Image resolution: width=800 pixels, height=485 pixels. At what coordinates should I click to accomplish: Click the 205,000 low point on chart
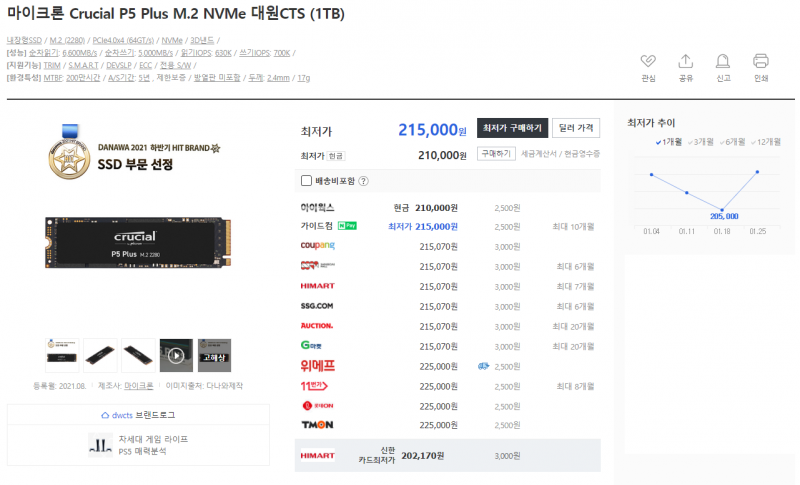click(722, 210)
